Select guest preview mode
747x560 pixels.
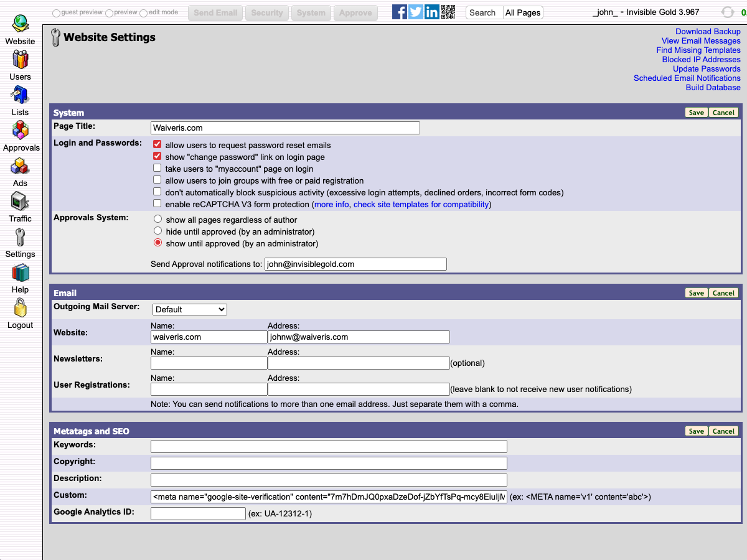(57, 13)
